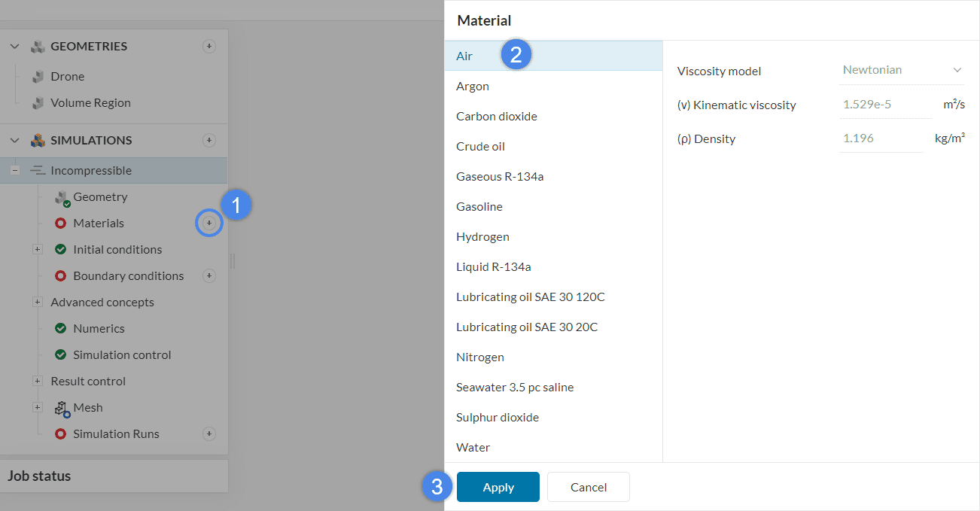Collapse the SIMULATIONS section chevron
This screenshot has width=980, height=511.
[x=15, y=141]
